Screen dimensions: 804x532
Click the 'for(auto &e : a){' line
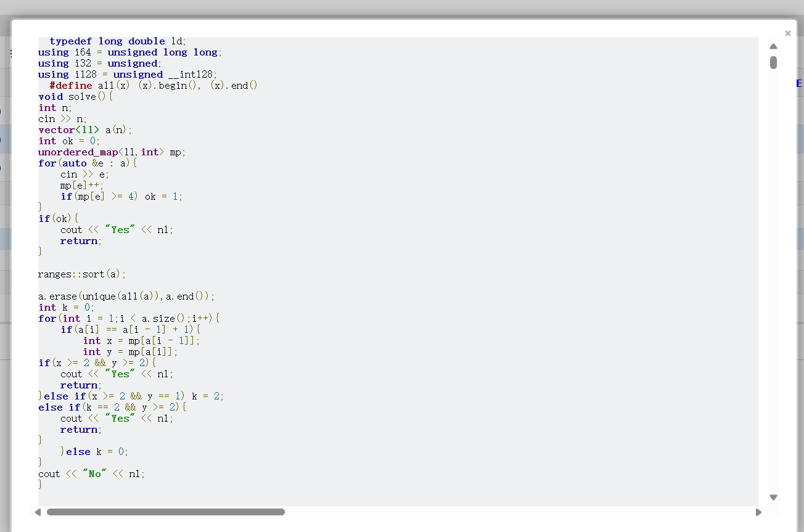tap(88, 163)
